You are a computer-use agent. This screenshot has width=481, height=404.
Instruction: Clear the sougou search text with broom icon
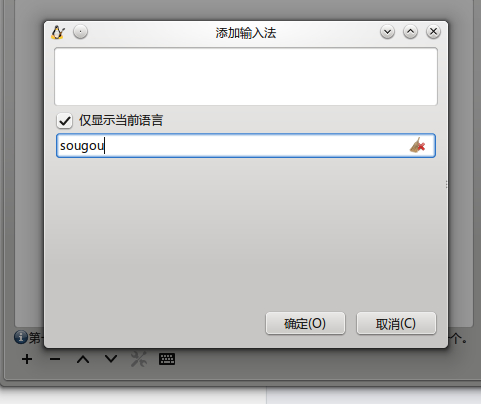click(x=417, y=145)
